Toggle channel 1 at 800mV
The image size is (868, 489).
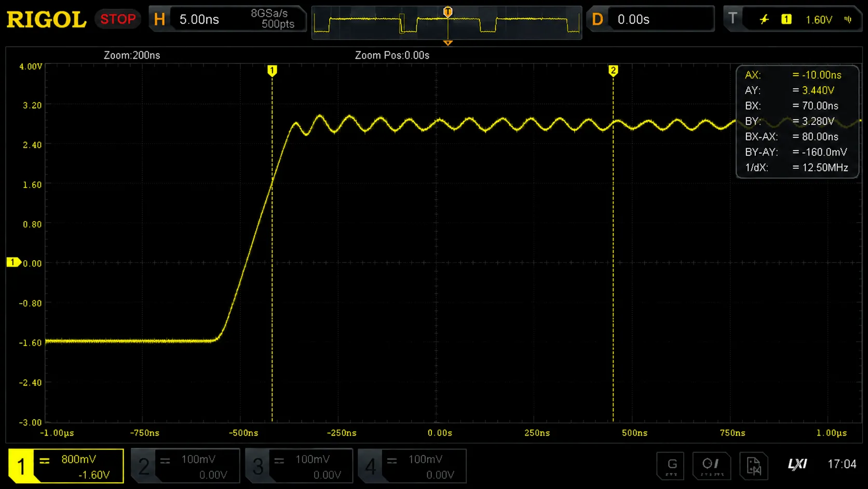pos(66,466)
